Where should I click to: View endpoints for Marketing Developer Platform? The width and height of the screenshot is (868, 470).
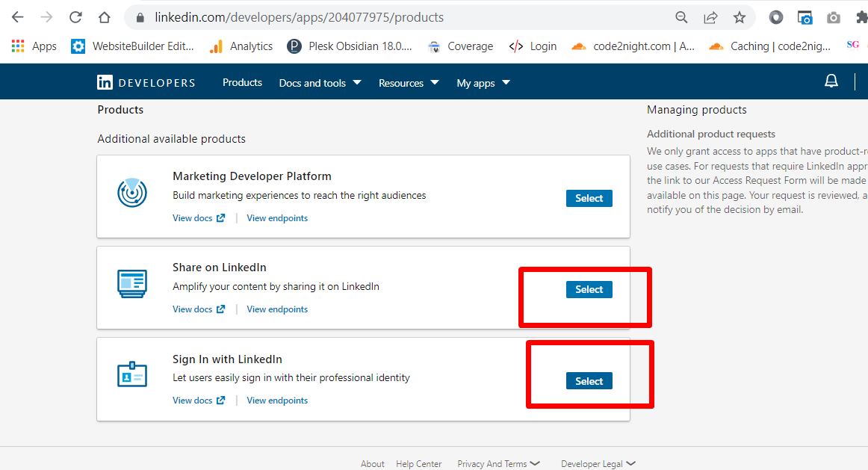(277, 218)
